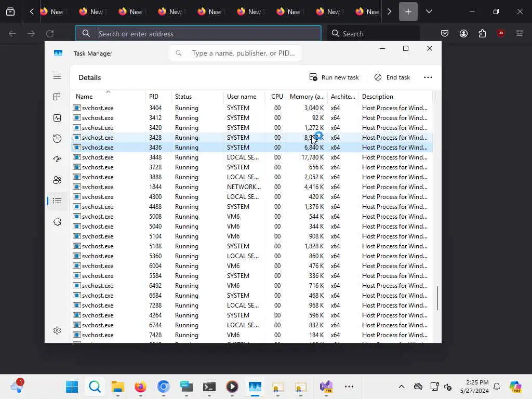Select svchost.exe row with PID 3448

click(x=252, y=157)
